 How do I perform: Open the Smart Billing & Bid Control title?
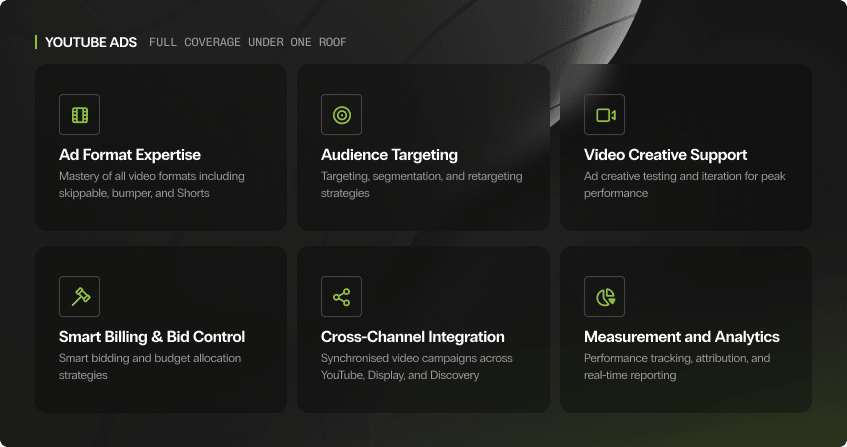(x=152, y=337)
